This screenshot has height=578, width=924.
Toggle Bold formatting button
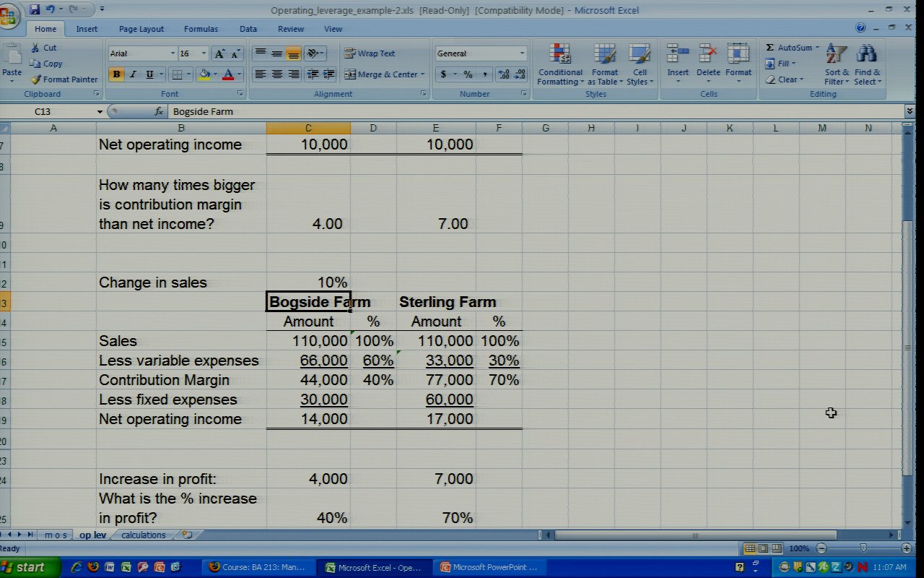coord(115,74)
